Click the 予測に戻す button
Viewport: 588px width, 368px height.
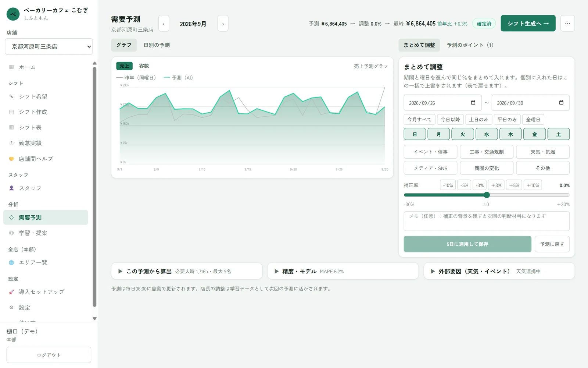click(552, 244)
